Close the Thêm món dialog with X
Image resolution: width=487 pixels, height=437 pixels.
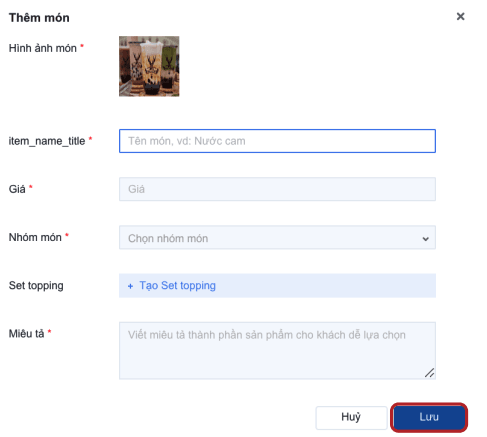coord(460,16)
